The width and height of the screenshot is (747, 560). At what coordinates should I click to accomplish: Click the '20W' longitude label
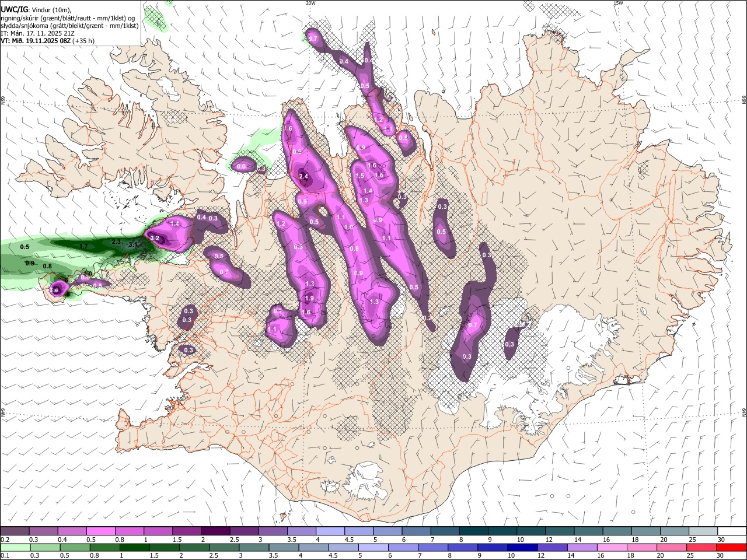[x=310, y=2]
